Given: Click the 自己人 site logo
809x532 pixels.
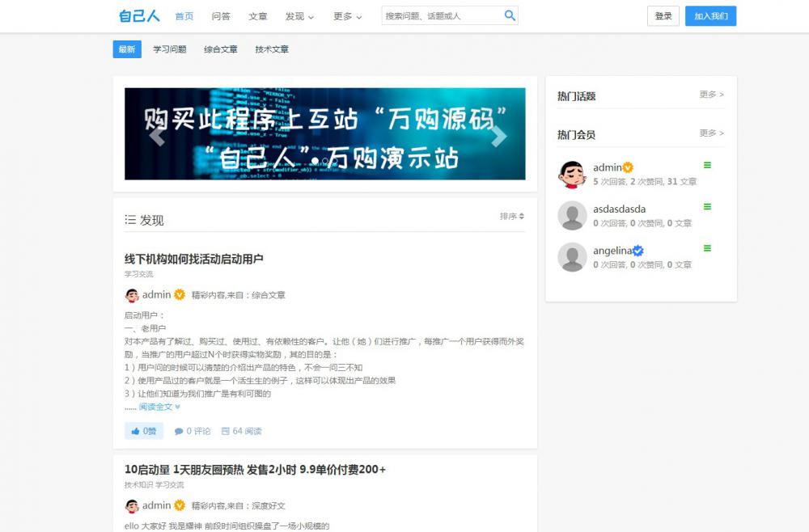Looking at the screenshot, I should (x=139, y=16).
